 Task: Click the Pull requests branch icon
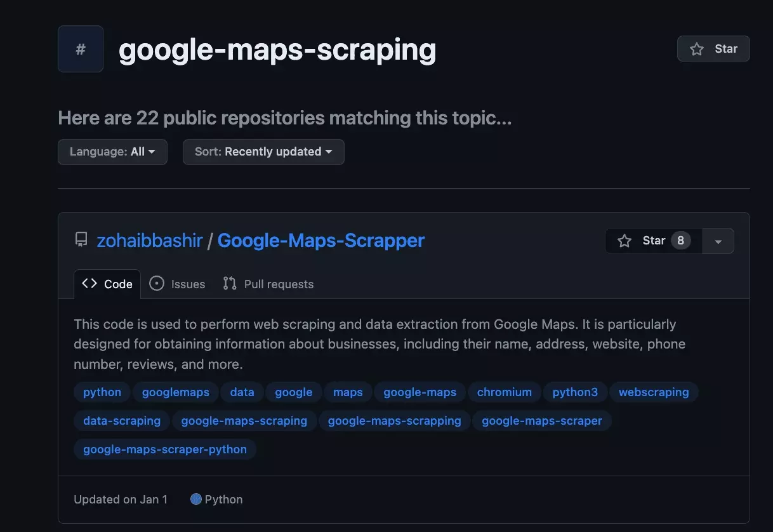(x=230, y=283)
